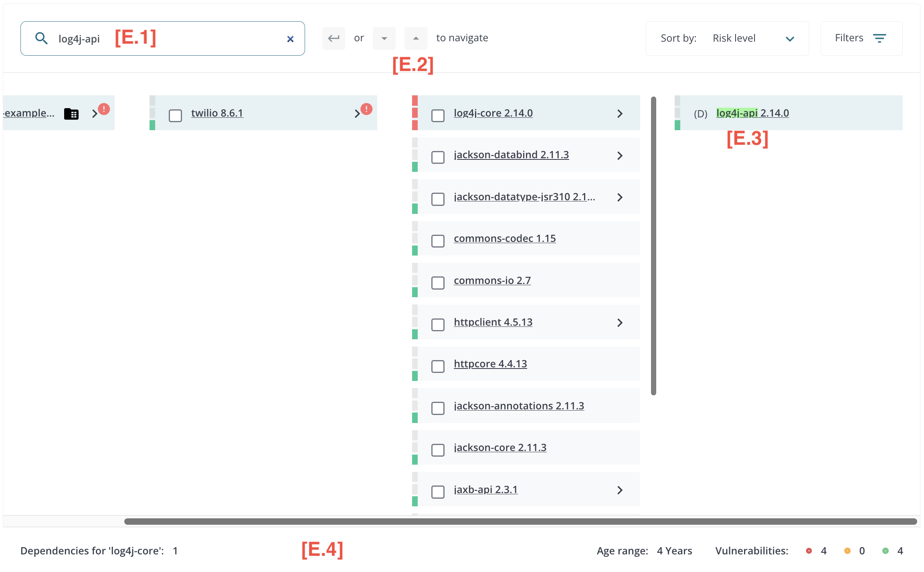This screenshot has width=924, height=572.
Task: Click the 'Vulnerabilities:' label
Action: coord(752,551)
